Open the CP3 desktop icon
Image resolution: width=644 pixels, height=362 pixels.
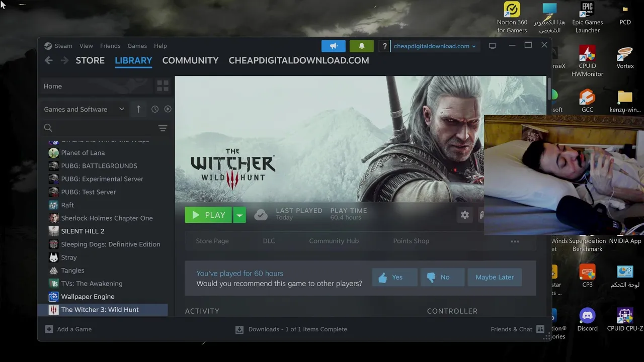click(587, 276)
